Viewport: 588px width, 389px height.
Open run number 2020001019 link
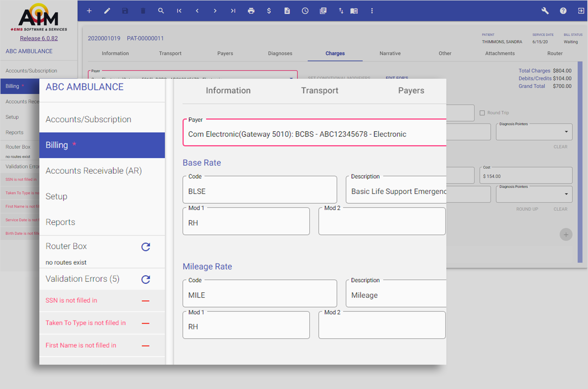104,38
